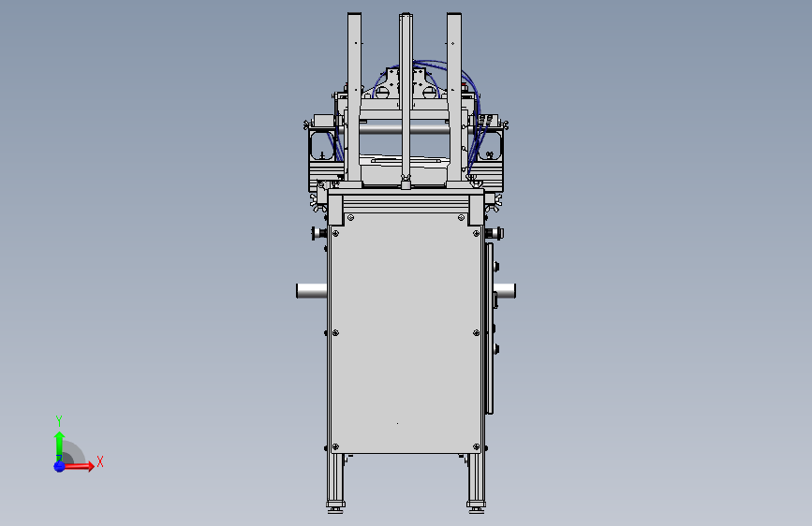
Task: Select the large front cover panel of the machine
Action: [406, 332]
